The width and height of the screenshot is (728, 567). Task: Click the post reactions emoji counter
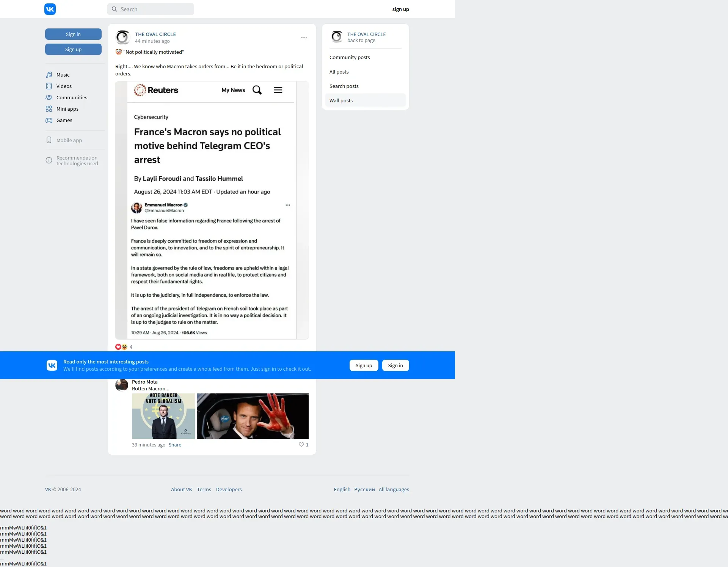tap(123, 347)
